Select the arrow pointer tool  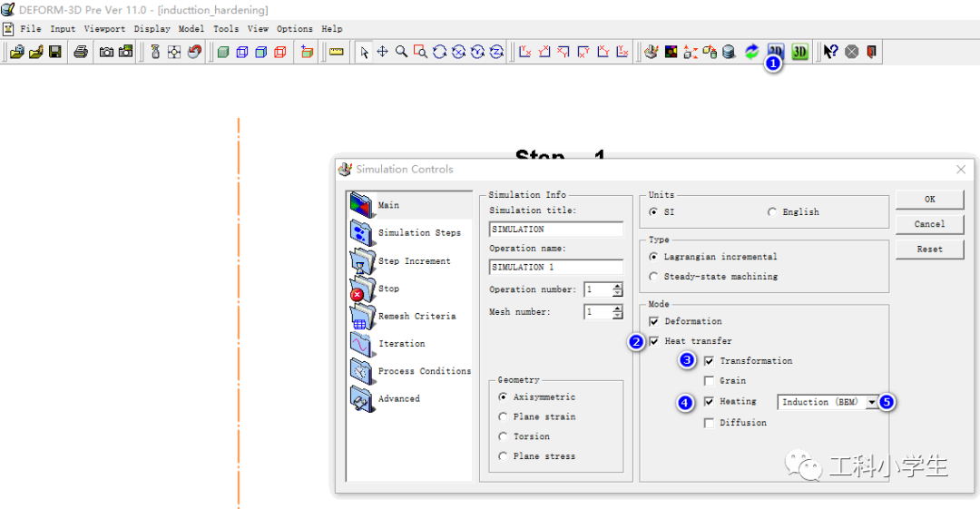(x=365, y=52)
